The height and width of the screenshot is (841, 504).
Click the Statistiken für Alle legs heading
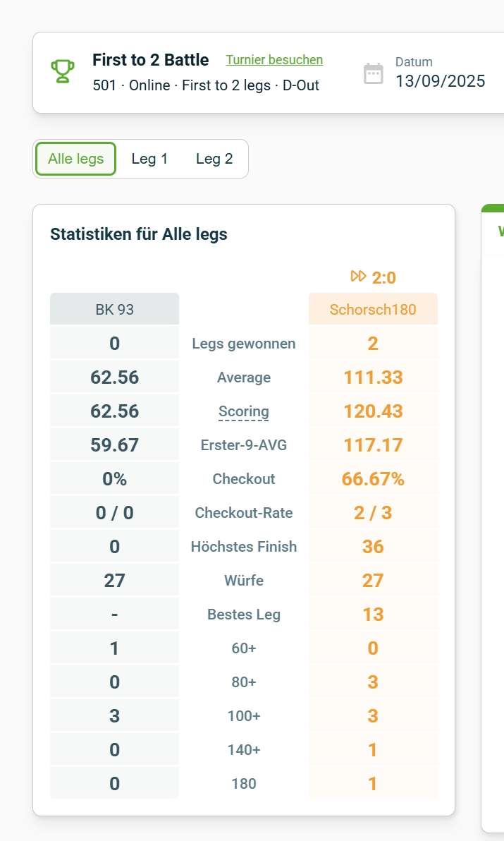pos(139,234)
